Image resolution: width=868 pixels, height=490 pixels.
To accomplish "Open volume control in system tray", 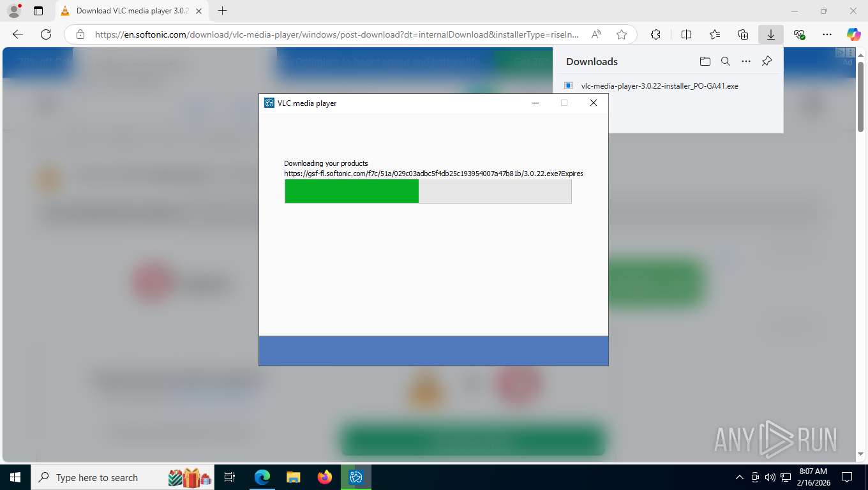I will [770, 477].
